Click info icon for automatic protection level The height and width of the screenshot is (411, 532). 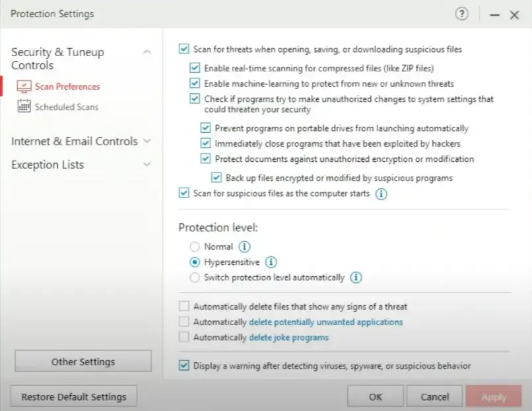(356, 278)
